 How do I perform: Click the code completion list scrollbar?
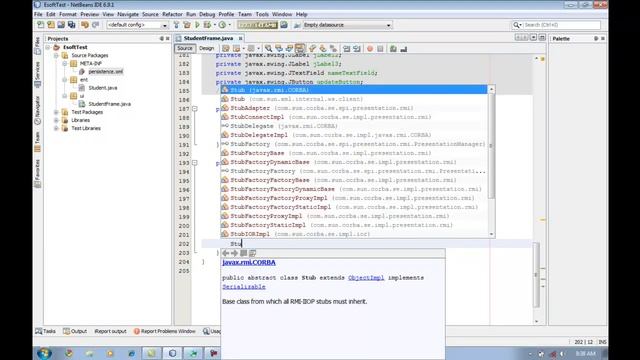(491, 146)
